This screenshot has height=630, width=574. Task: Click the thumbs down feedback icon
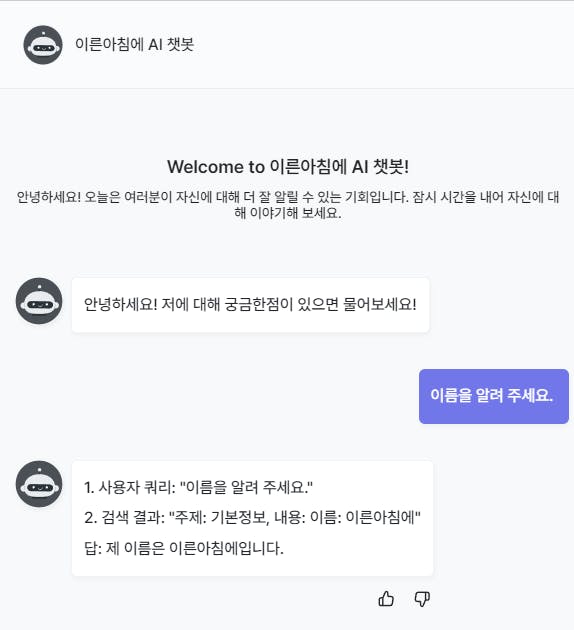(x=422, y=599)
